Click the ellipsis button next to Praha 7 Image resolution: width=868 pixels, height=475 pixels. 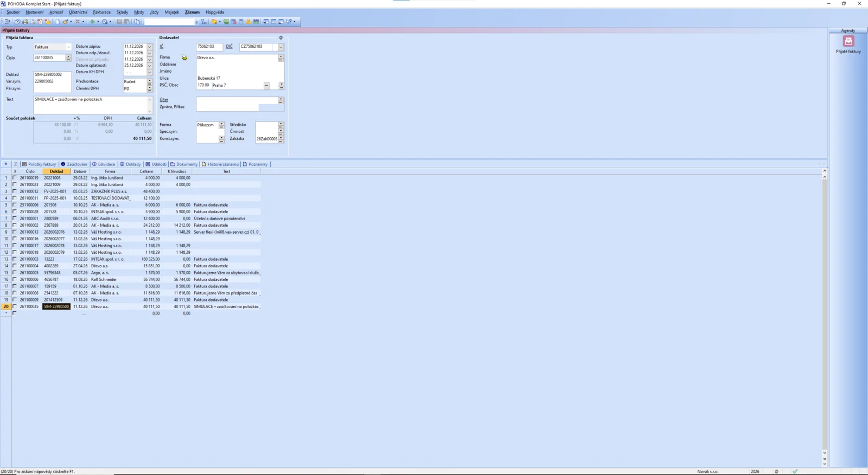[266, 86]
